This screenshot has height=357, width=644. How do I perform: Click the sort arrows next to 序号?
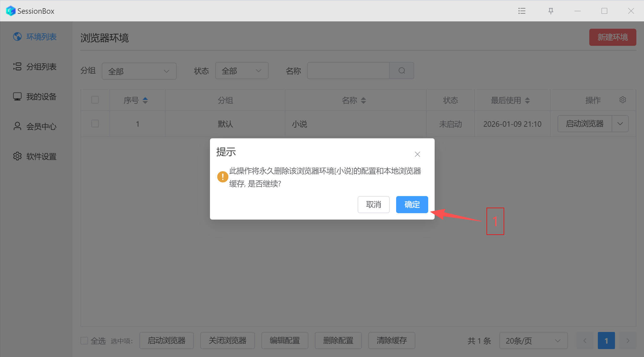coord(145,100)
